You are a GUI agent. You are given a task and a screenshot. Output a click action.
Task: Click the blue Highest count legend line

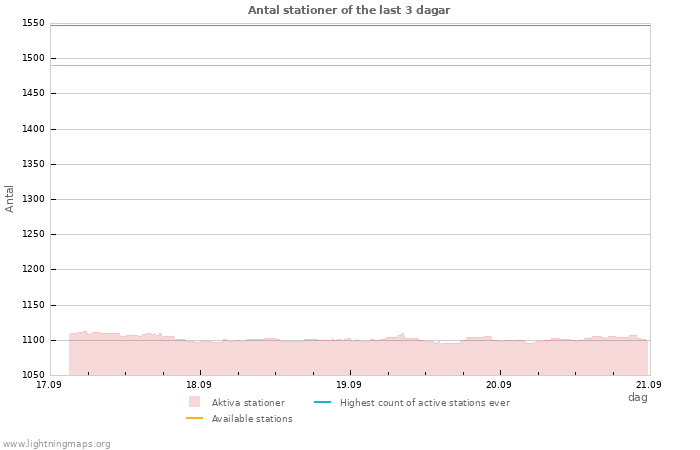pyautogui.click(x=322, y=402)
